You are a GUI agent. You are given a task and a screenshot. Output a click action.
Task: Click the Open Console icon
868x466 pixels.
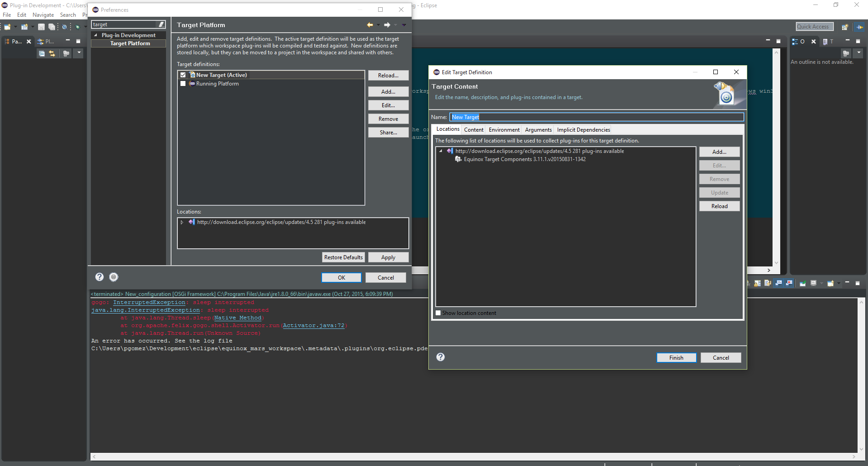830,283
